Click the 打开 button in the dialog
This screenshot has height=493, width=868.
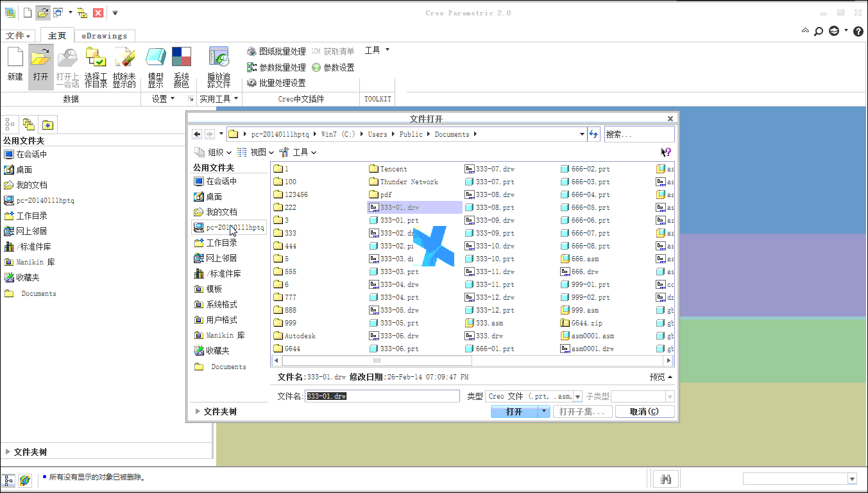tap(514, 411)
